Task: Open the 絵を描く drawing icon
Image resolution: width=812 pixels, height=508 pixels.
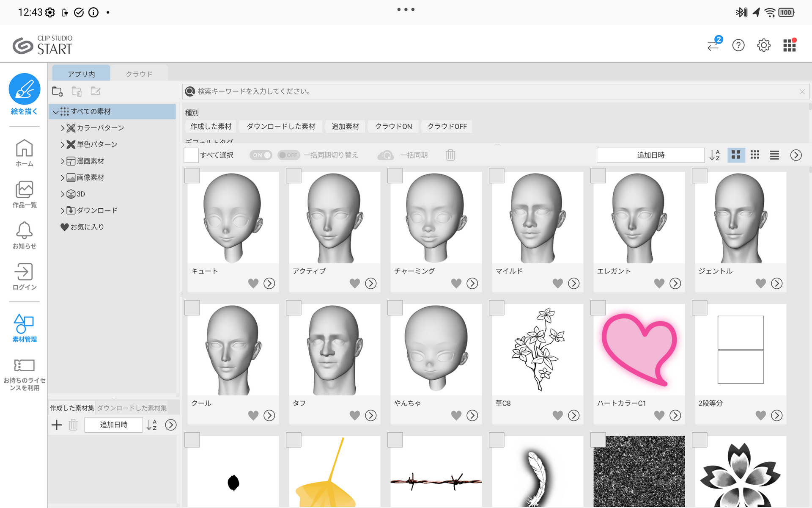Action: [25, 89]
